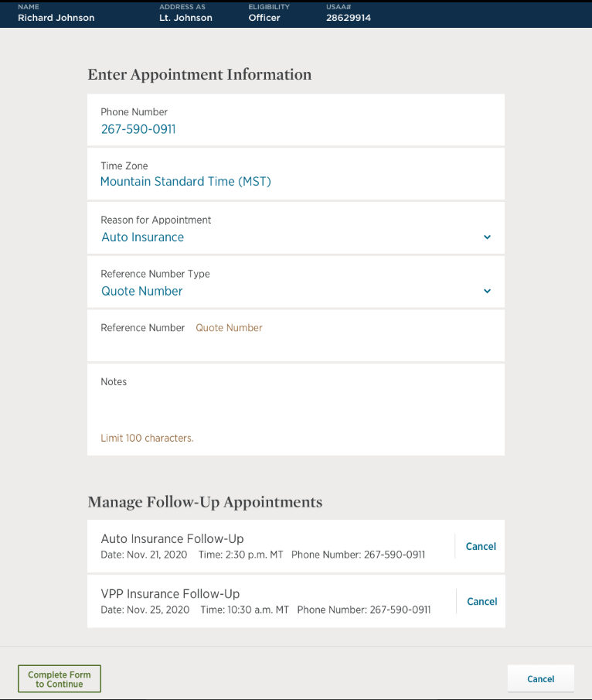Click phone number in Auto Insurance follow-up row
This screenshot has width=592, height=700.
359,555
